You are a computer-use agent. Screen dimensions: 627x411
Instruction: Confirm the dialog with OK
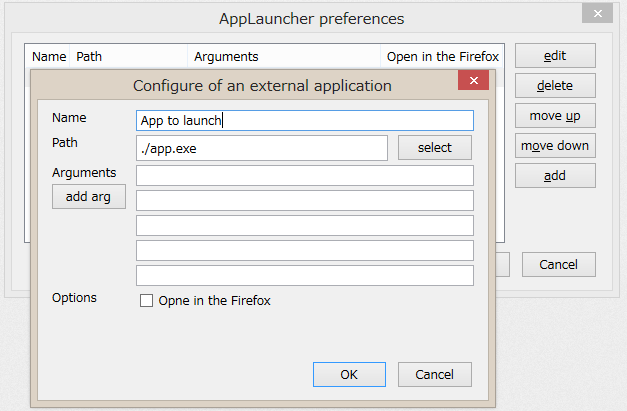(349, 375)
